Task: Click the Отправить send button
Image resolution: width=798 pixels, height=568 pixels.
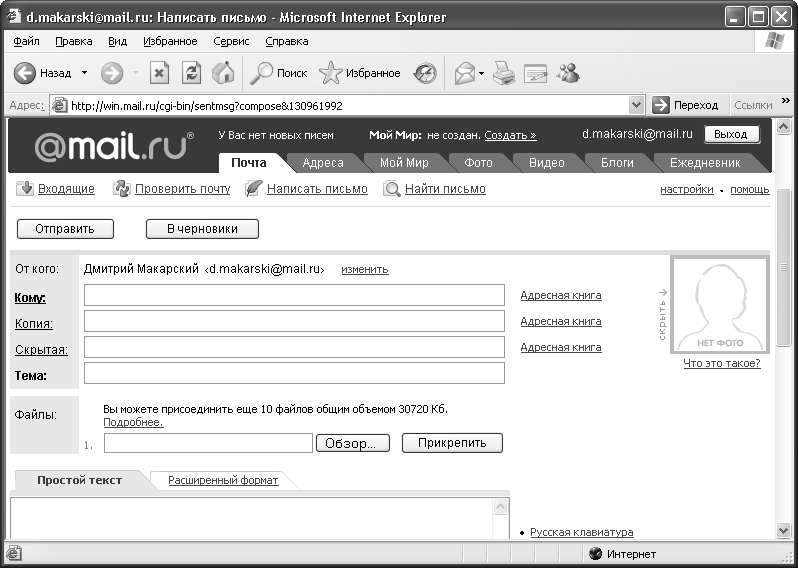Action: [x=65, y=229]
